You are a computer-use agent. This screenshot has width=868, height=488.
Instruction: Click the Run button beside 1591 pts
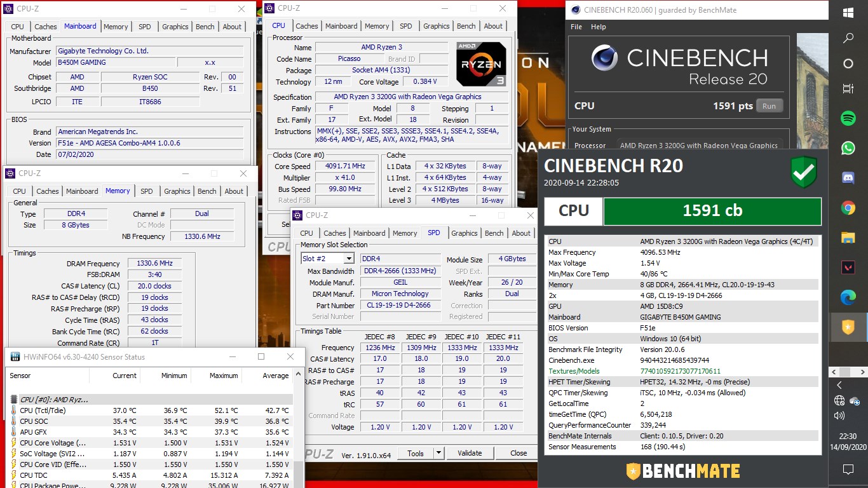[769, 106]
